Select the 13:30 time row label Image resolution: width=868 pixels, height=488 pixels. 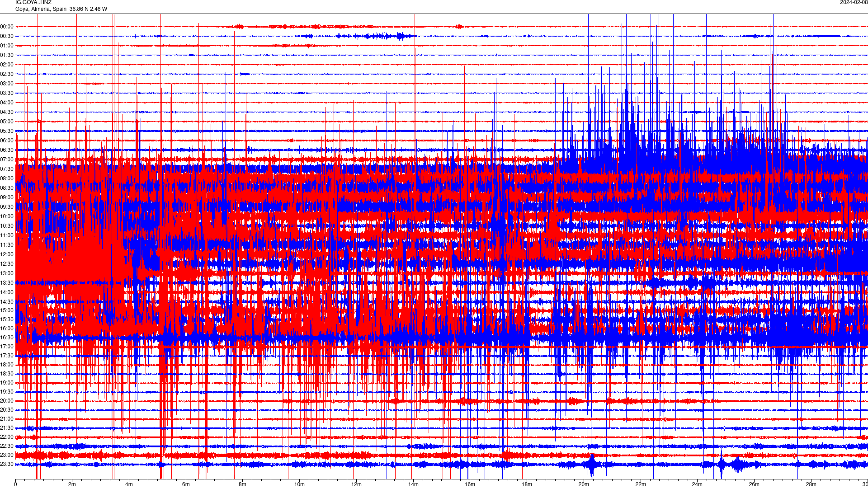[7, 283]
